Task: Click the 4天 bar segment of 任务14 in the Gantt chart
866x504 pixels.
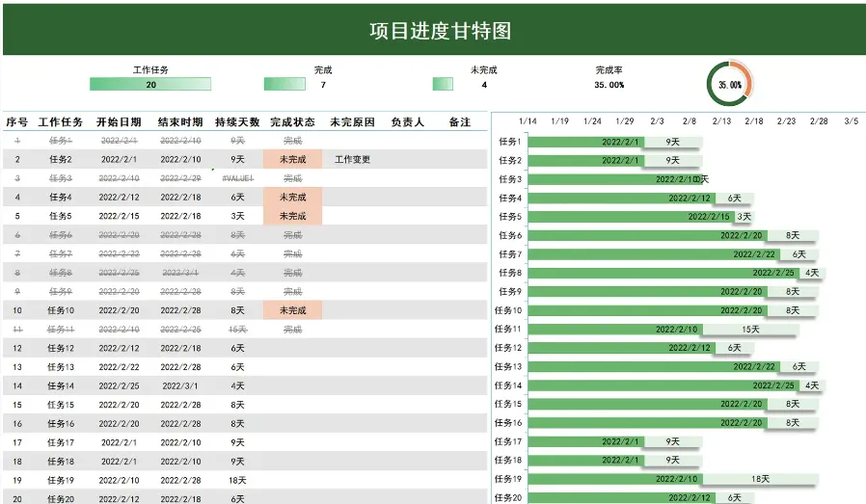Action: coord(811,385)
